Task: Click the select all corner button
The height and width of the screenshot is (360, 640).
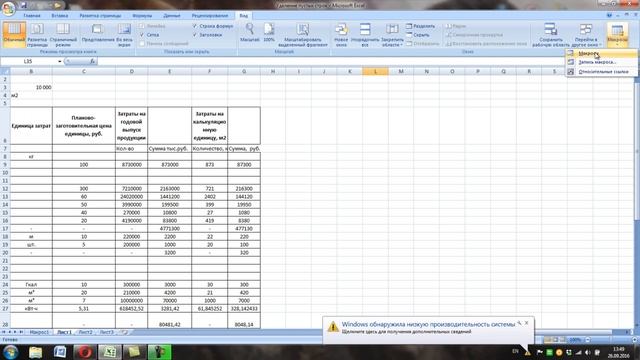Action: click(x=5, y=71)
